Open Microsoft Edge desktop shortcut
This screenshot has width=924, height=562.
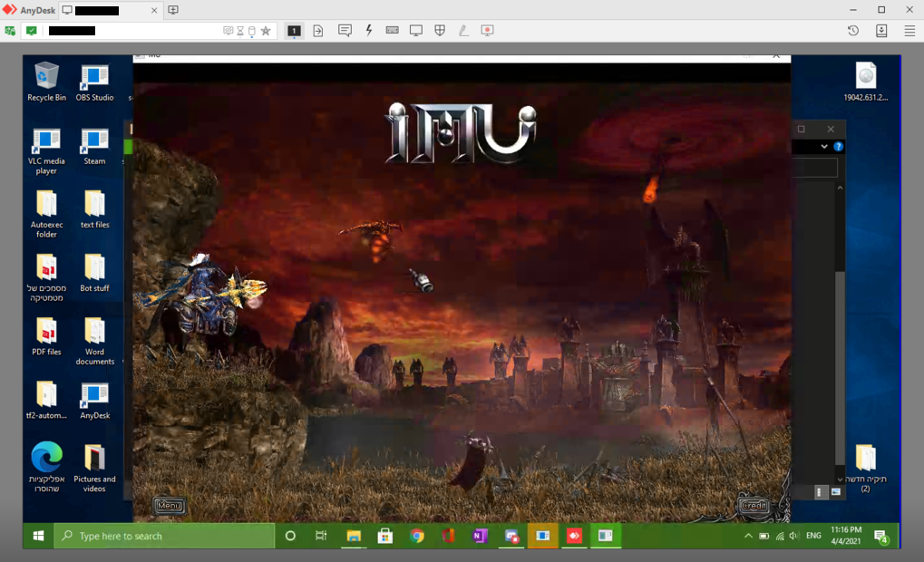(46, 467)
